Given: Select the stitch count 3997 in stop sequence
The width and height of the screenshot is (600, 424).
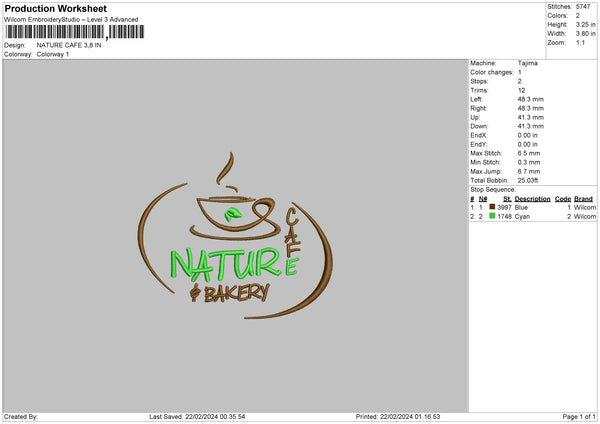Looking at the screenshot, I should coord(504,207).
